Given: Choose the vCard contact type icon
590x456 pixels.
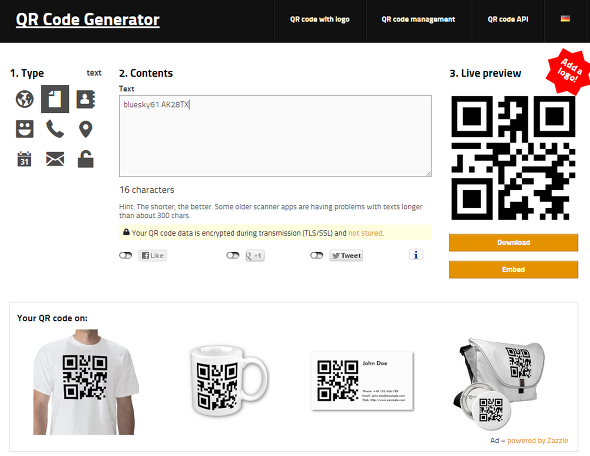Looking at the screenshot, I should tap(85, 99).
